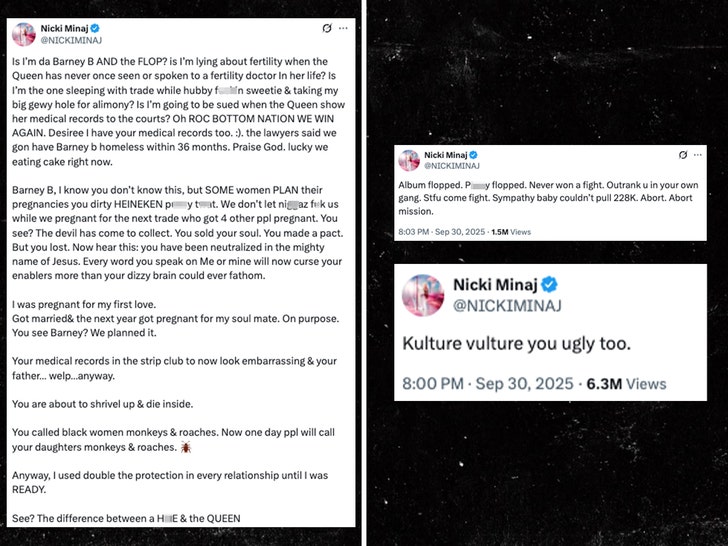The height and width of the screenshot is (546, 728).
Task: Click the Grok icon on the 'Album flopped' tweet
Action: pyautogui.click(x=683, y=155)
